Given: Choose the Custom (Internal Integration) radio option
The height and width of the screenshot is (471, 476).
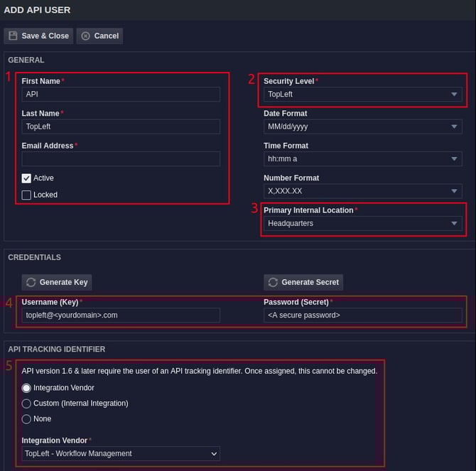Looking at the screenshot, I should click(x=26, y=404).
